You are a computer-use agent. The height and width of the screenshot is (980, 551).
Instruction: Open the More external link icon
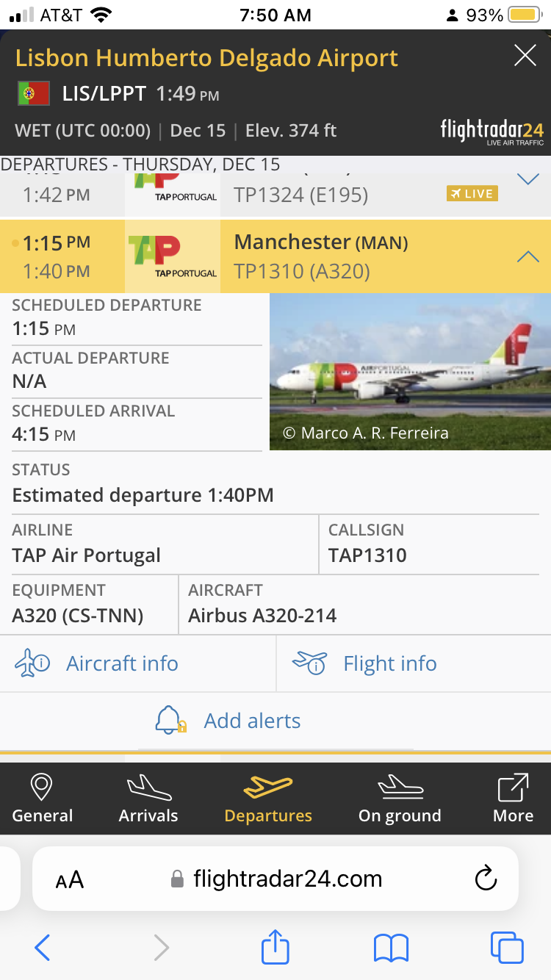513,788
